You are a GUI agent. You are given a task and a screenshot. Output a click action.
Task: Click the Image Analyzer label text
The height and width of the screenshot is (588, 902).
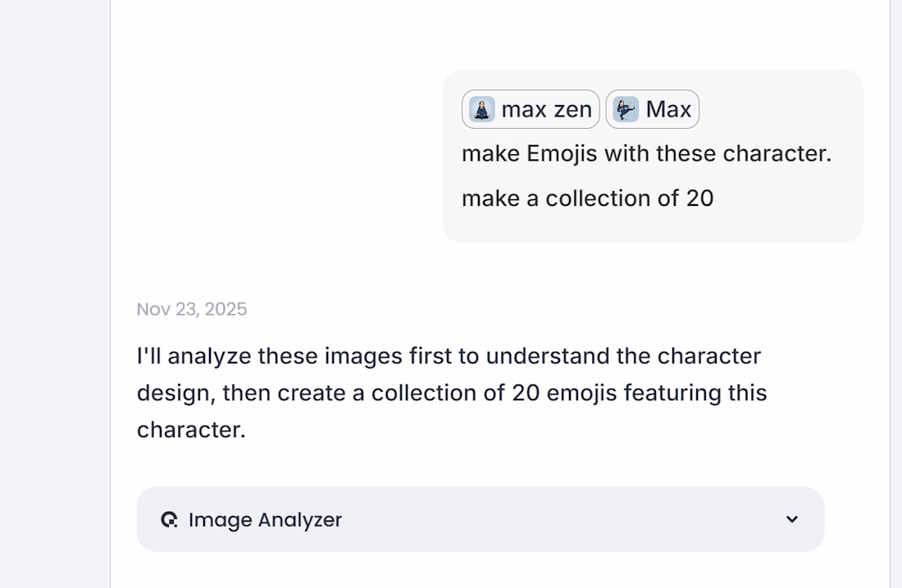(265, 520)
